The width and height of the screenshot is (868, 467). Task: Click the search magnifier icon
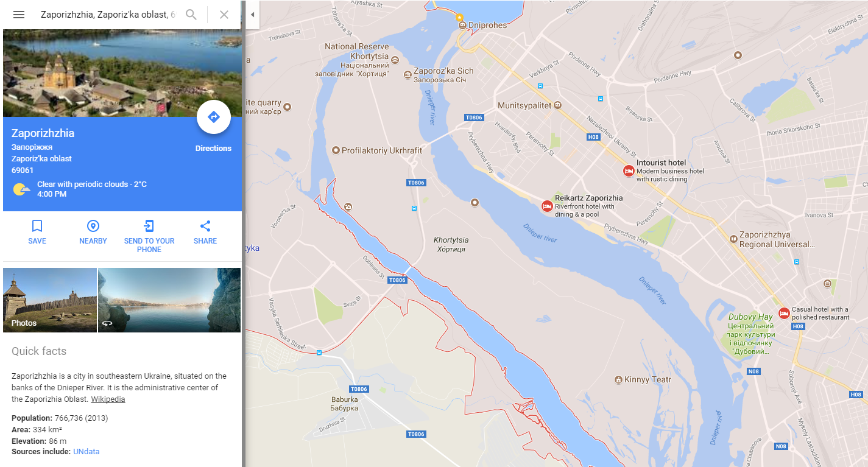click(191, 15)
